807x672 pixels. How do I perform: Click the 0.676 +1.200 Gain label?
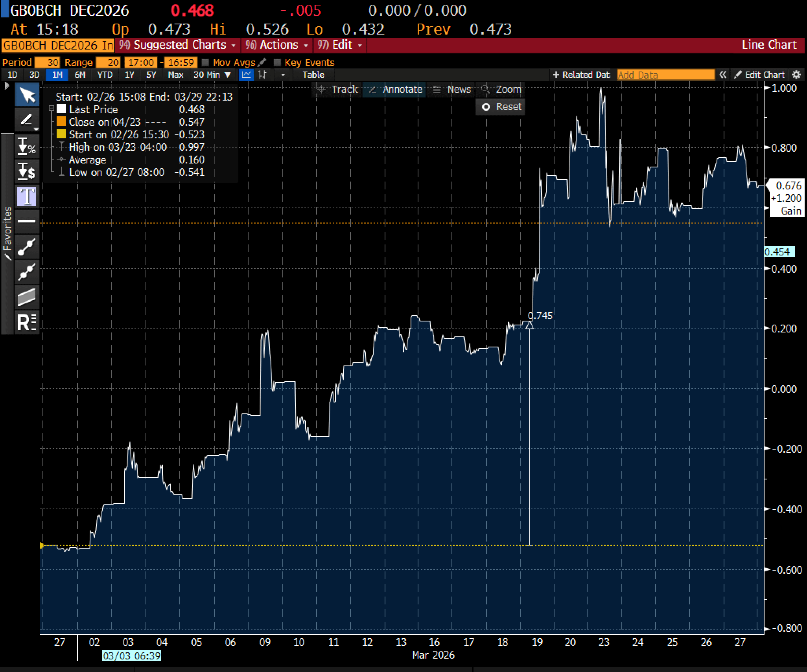(x=787, y=198)
